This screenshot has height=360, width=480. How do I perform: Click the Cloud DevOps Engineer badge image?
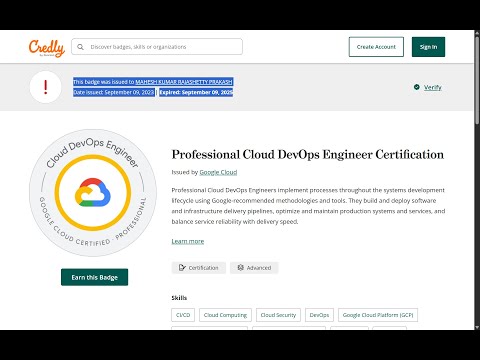point(93,193)
